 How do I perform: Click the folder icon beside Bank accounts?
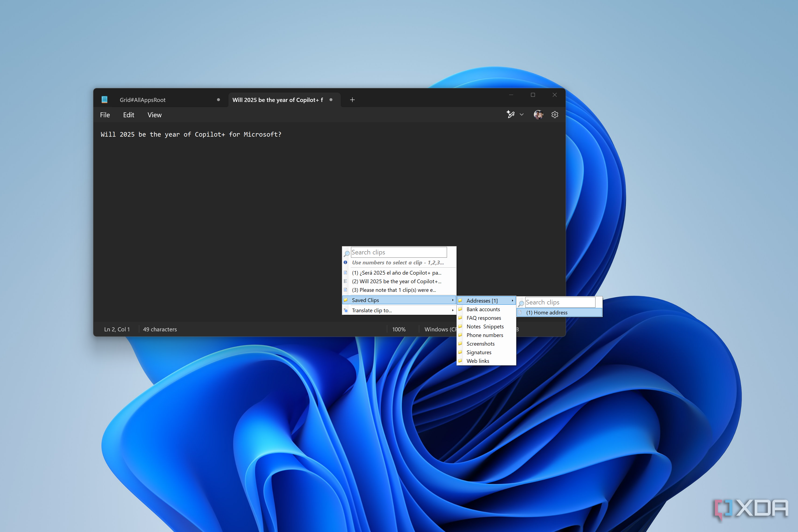point(460,309)
